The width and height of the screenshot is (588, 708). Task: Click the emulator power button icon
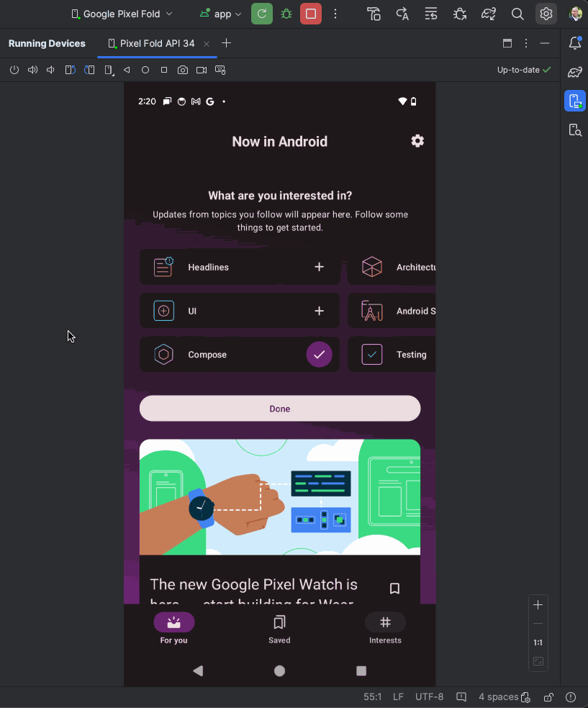pos(14,71)
